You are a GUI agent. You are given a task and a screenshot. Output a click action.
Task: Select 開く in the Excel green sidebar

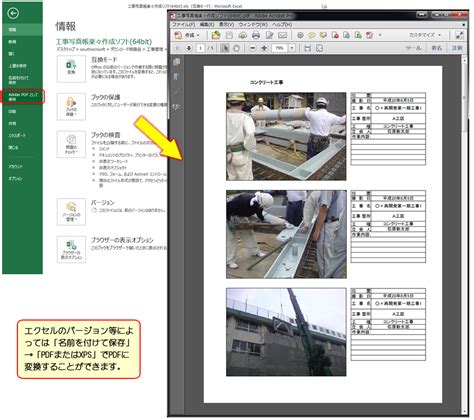(22, 54)
